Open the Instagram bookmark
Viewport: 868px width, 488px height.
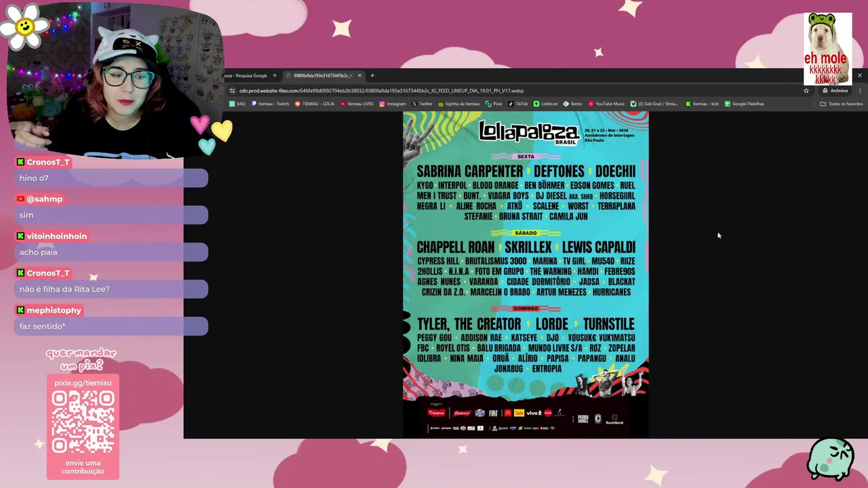[393, 104]
